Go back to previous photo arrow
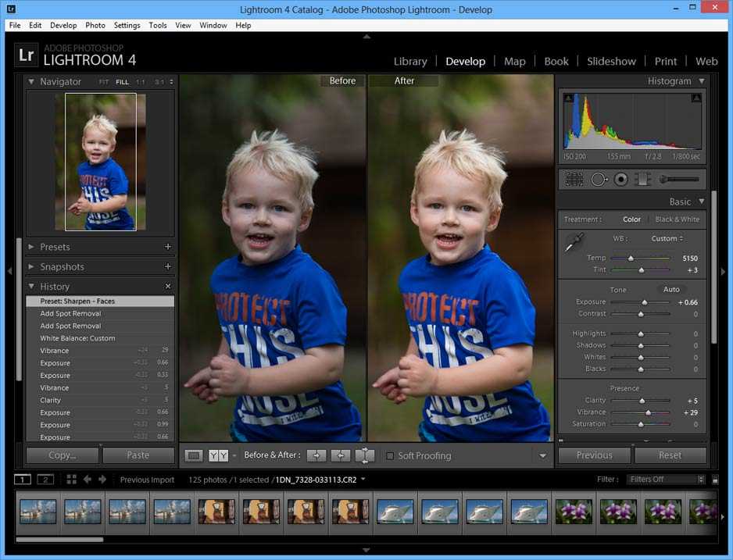Screen dimensions: 733x560 tap(87, 480)
